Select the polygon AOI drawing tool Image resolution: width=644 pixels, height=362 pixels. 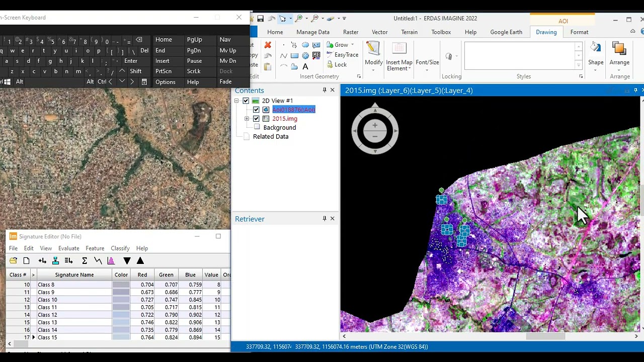pyautogui.click(x=294, y=66)
